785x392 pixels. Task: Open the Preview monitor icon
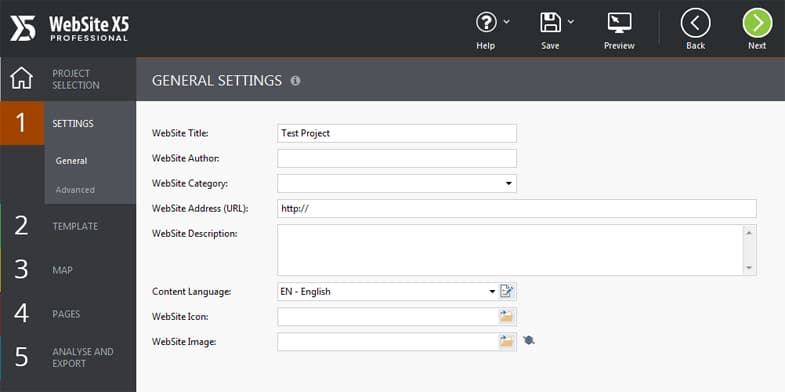click(x=619, y=23)
